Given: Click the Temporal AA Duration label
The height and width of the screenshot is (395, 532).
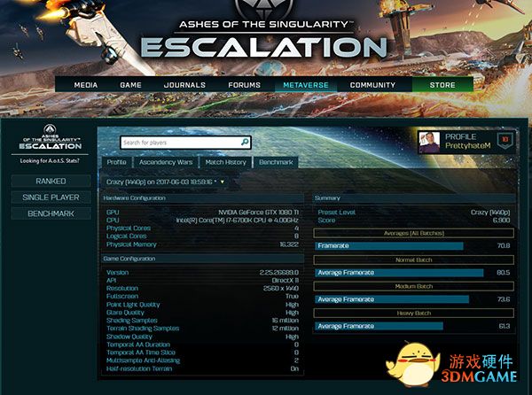Looking at the screenshot, I should pyautogui.click(x=138, y=345).
